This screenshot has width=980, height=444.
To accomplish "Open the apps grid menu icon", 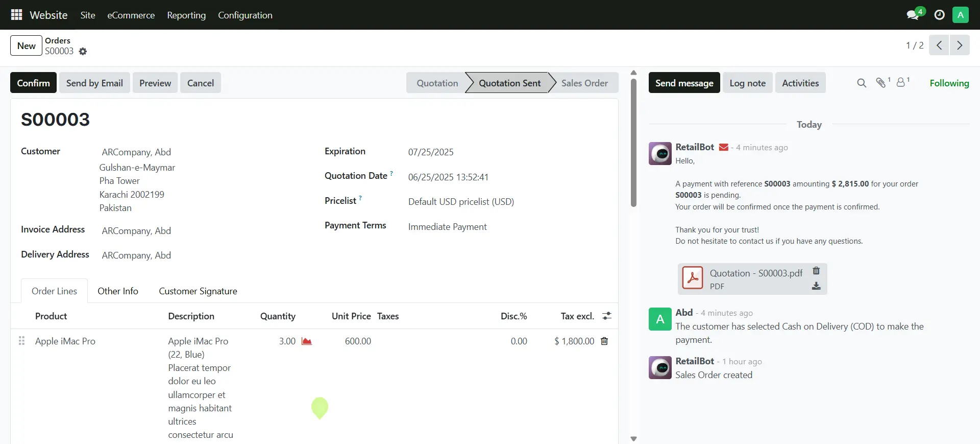I will pyautogui.click(x=16, y=15).
